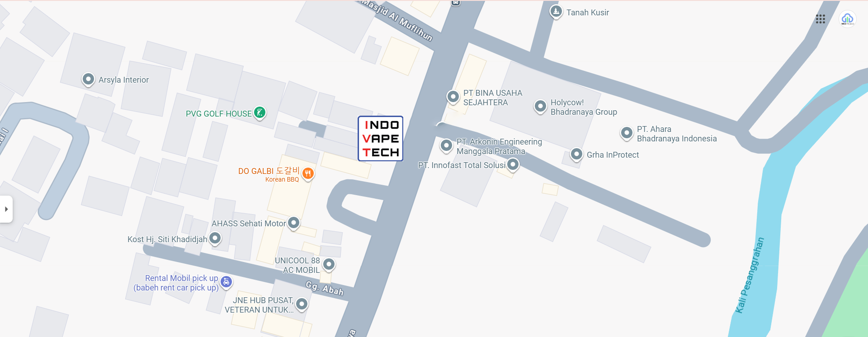Select PT. Arkonin Engineering Manggala Pratama pin
This screenshot has height=337, width=868.
click(x=446, y=145)
